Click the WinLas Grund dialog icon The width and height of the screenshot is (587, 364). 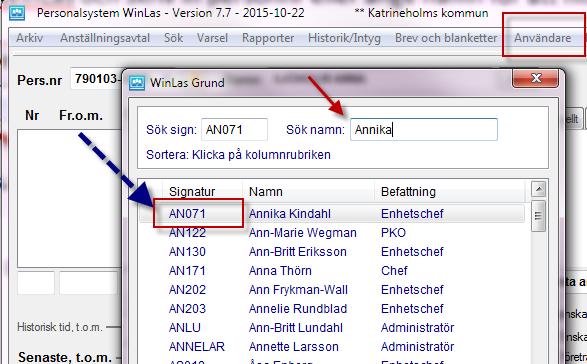137,82
